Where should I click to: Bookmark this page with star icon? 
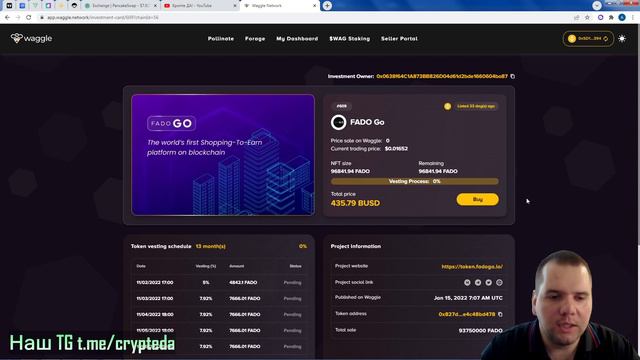coord(587,18)
